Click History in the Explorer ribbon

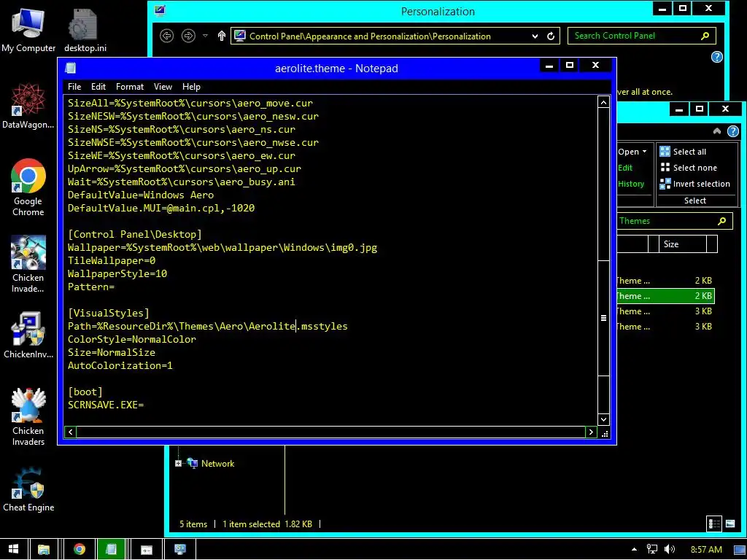pos(631,184)
